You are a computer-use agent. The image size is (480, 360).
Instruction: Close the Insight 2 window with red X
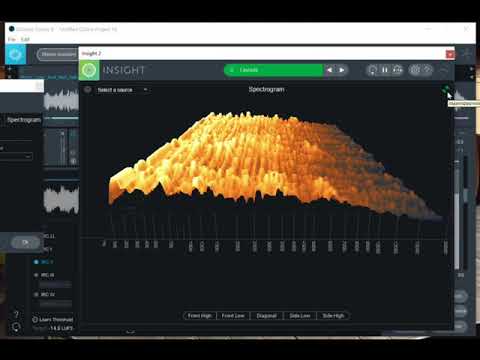tap(450, 54)
